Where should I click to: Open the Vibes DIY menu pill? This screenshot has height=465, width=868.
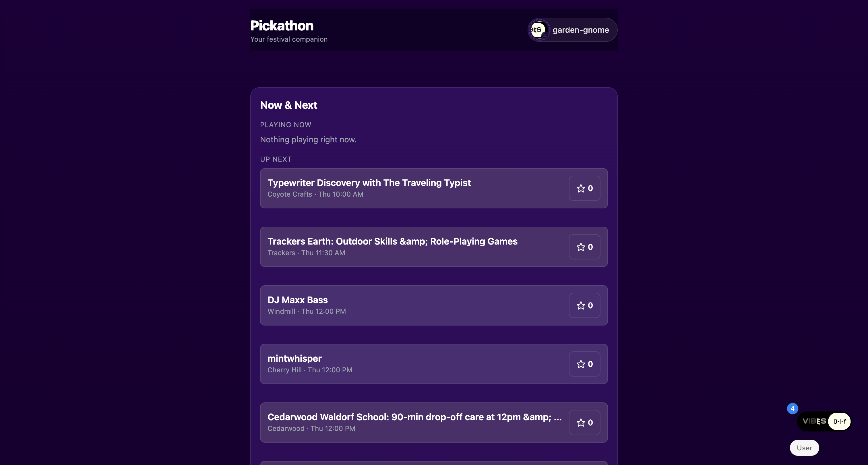824,421
